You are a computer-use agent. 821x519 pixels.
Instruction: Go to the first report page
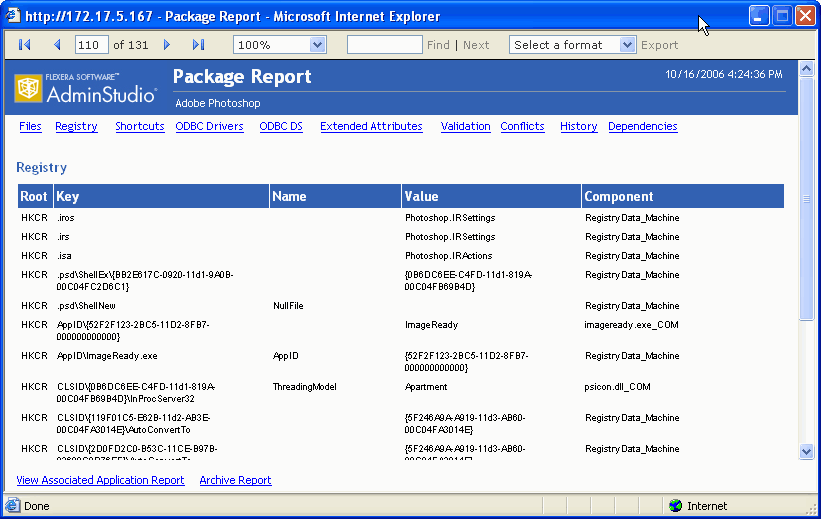click(x=25, y=45)
